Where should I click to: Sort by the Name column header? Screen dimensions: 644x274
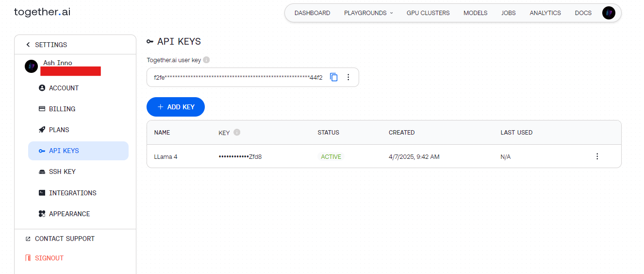coord(162,133)
